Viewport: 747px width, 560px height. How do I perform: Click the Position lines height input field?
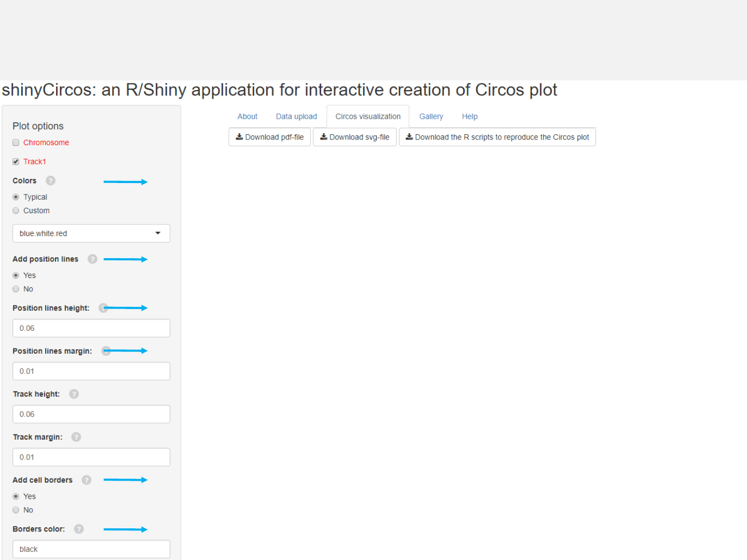click(x=91, y=328)
